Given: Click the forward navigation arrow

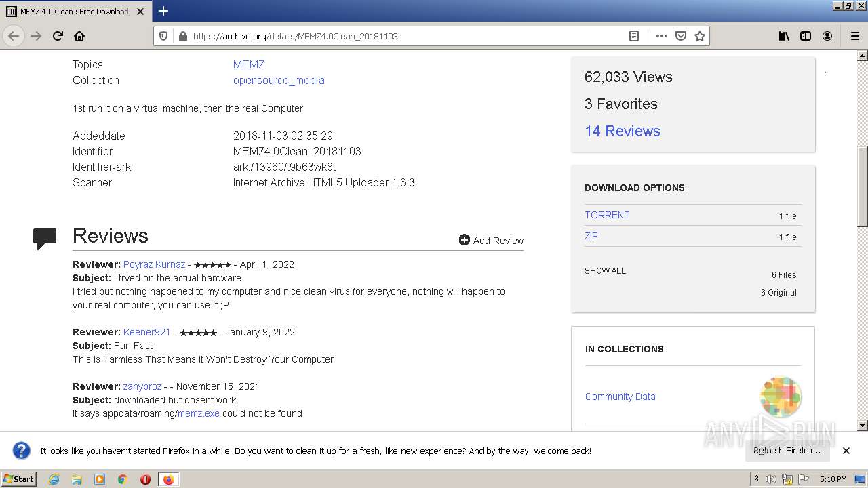Looking at the screenshot, I should [36, 36].
